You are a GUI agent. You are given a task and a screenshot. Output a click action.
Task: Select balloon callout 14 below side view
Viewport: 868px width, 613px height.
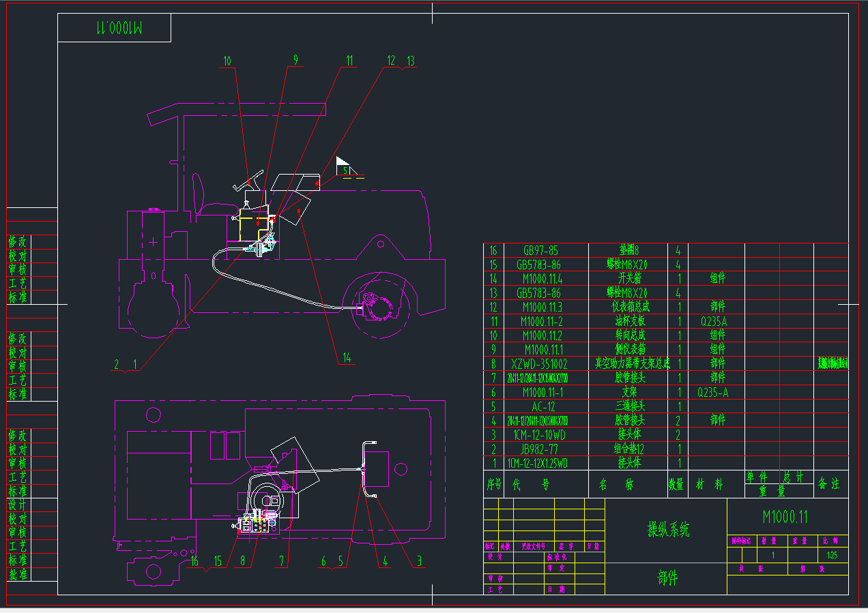coord(347,357)
